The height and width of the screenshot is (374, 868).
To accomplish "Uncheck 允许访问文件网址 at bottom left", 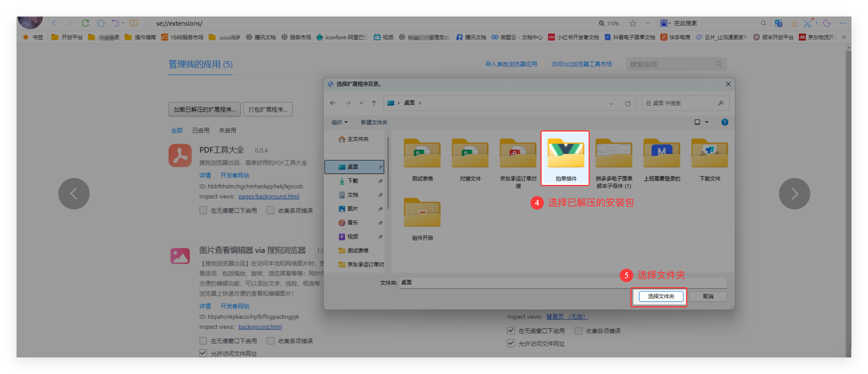I will tap(203, 353).
